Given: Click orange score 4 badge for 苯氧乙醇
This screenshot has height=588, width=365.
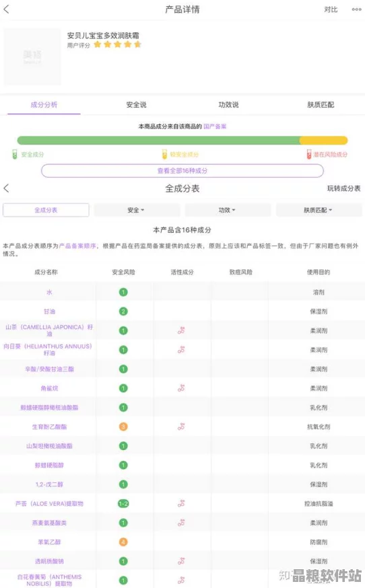Looking at the screenshot, I should pyautogui.click(x=123, y=542).
